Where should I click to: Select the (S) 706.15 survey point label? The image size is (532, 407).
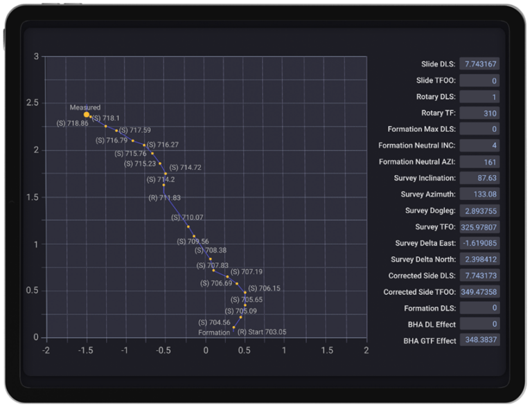click(x=264, y=289)
